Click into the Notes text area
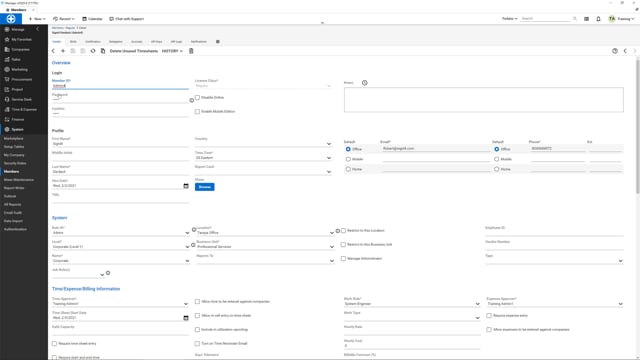This screenshot has height=360, width=640. pyautogui.click(x=484, y=100)
